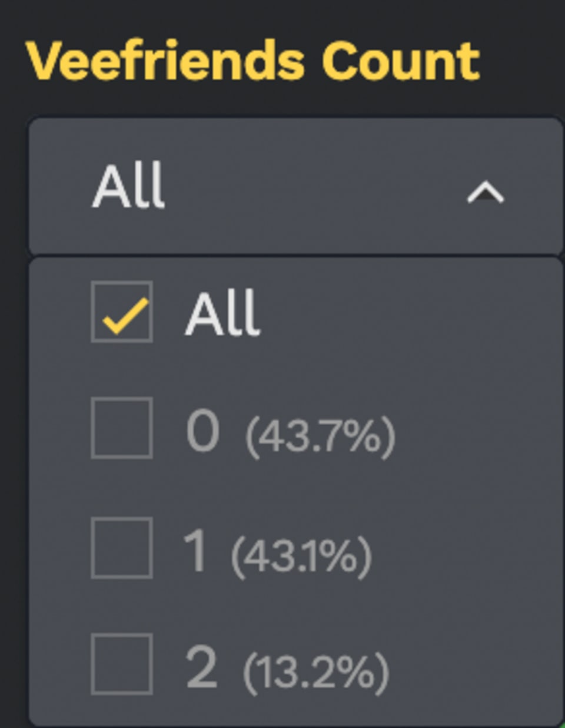565x728 pixels.
Task: Tick the "2" count checkbox
Action: 122,664
